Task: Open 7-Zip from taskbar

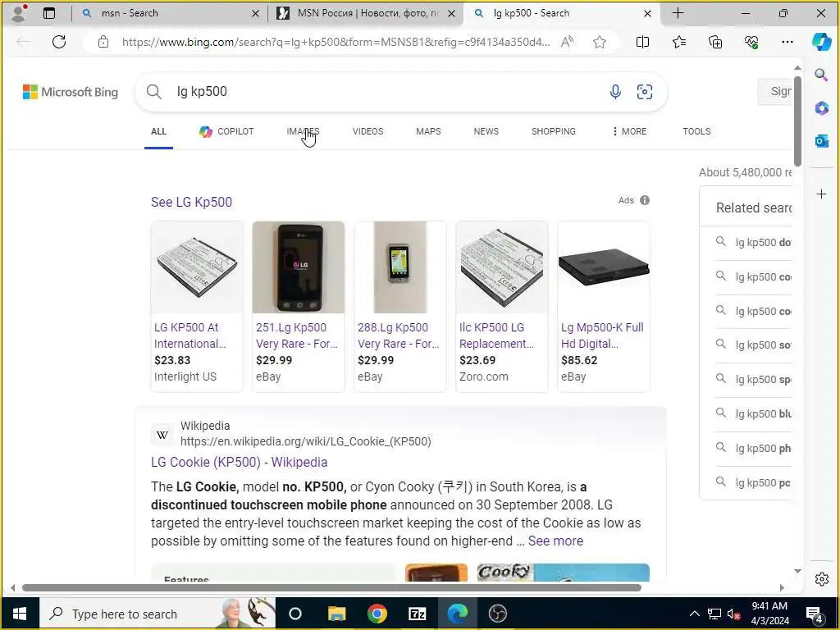Action: pos(418,614)
